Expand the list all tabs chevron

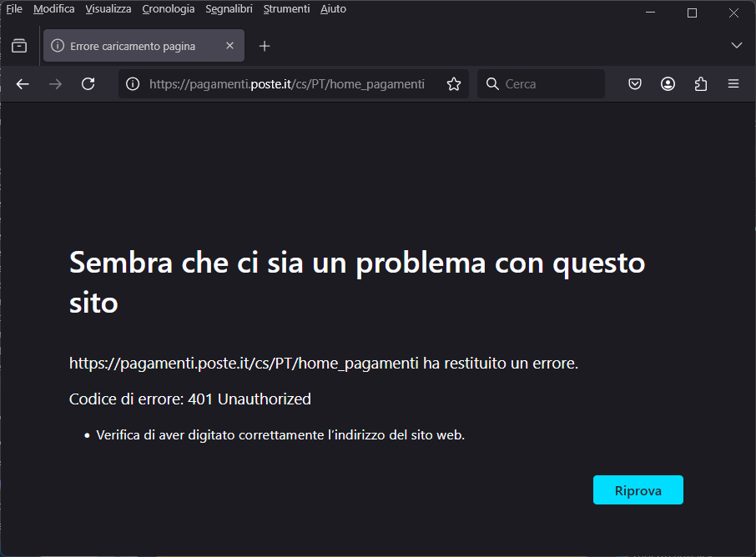736,46
